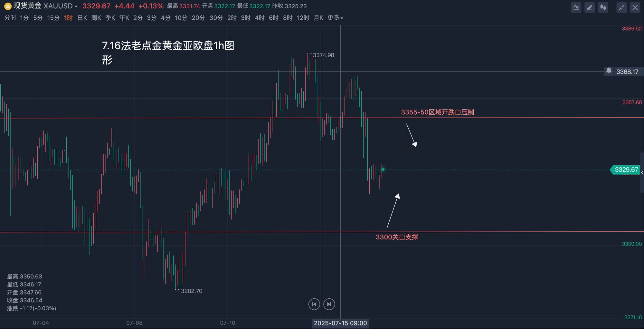Screen dimensions: 644x329
Task: Click the 3368.17 alert price label
Action: pos(627,72)
